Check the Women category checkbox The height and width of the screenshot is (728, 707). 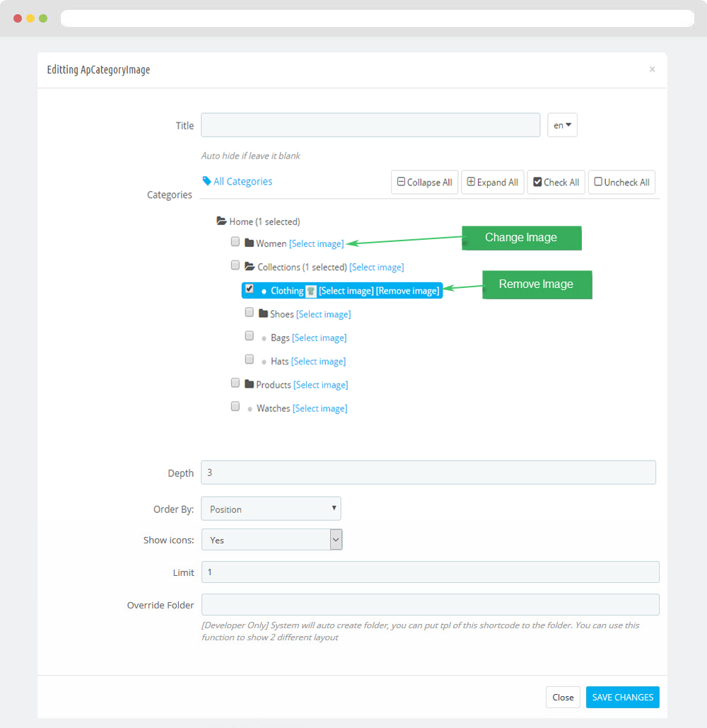point(235,241)
